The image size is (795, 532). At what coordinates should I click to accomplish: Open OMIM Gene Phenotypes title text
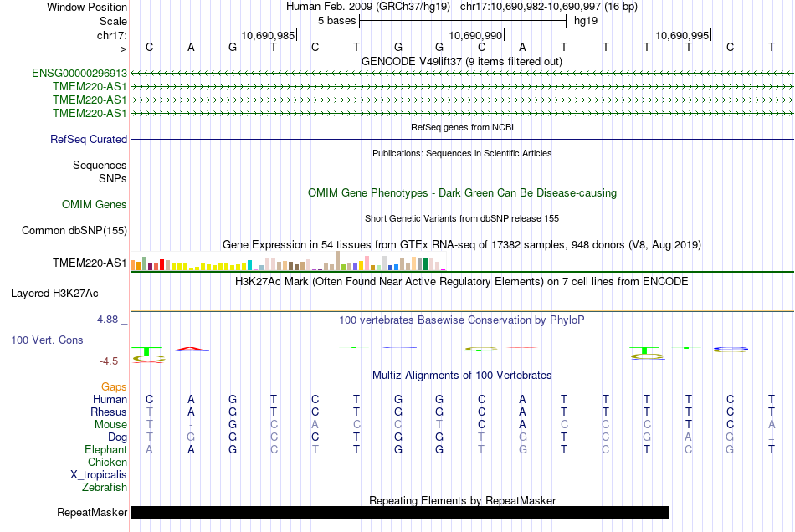462,193
